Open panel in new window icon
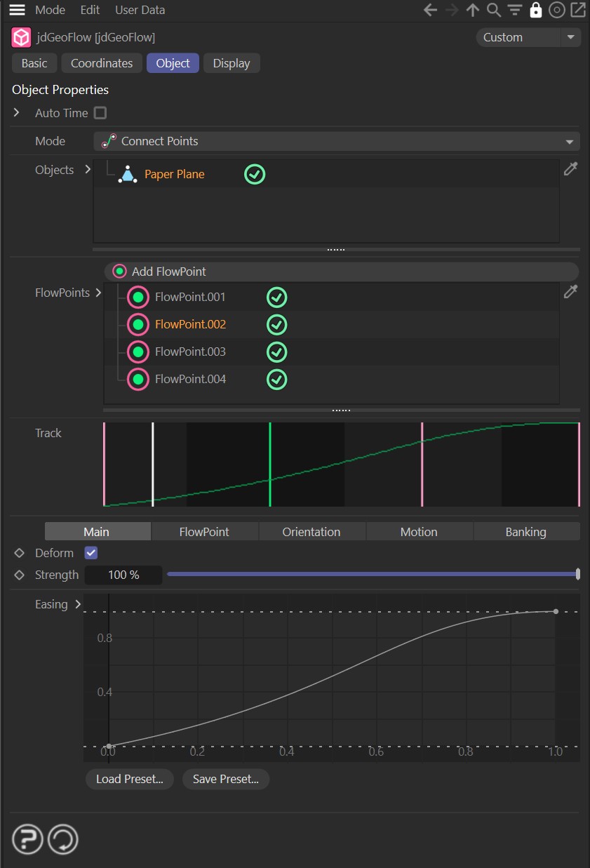This screenshot has width=590, height=868. click(577, 10)
